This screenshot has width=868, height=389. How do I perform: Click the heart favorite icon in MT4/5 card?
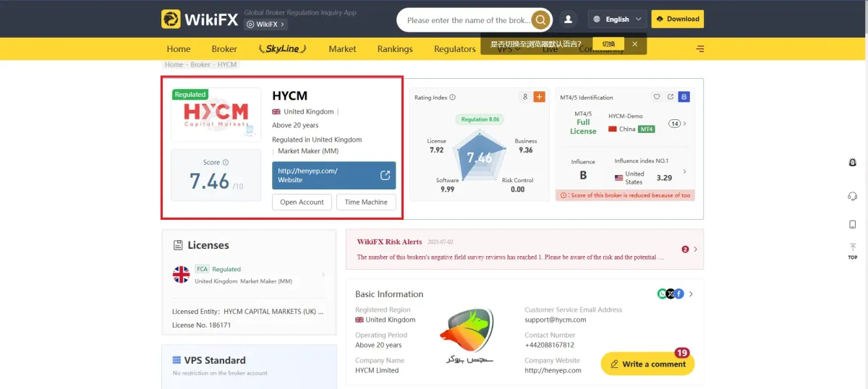658,97
